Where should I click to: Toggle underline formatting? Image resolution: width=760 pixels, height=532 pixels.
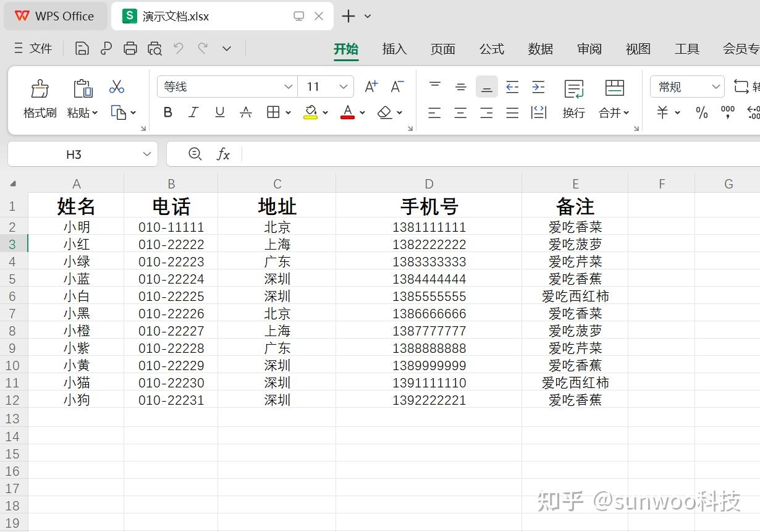point(219,112)
